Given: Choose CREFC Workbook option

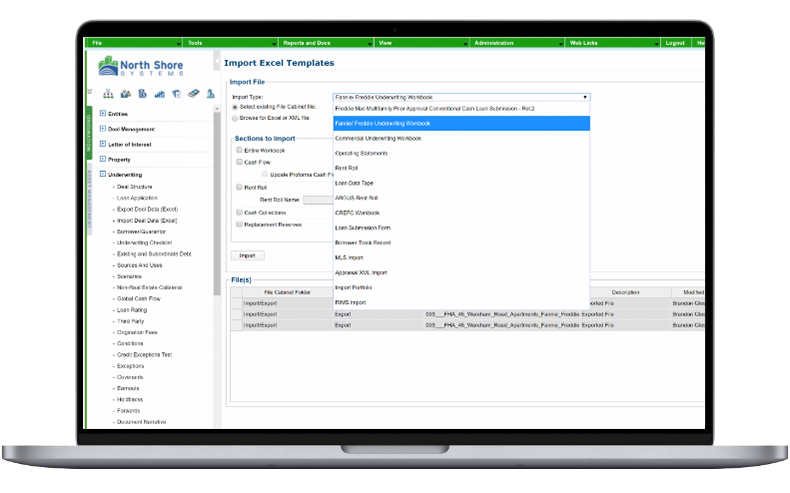Looking at the screenshot, I should tap(462, 213).
